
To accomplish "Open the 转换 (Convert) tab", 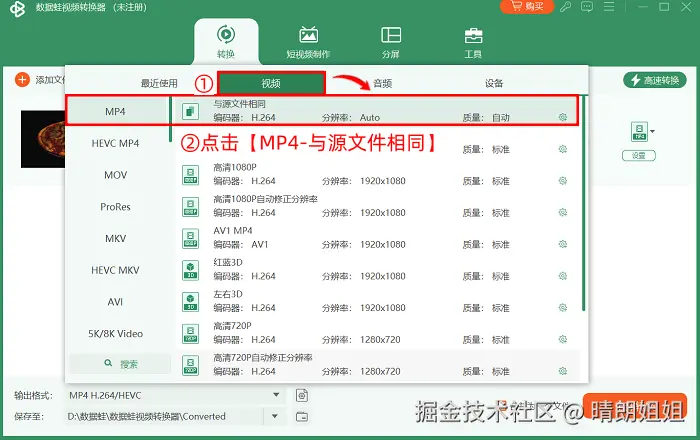I will click(x=226, y=42).
